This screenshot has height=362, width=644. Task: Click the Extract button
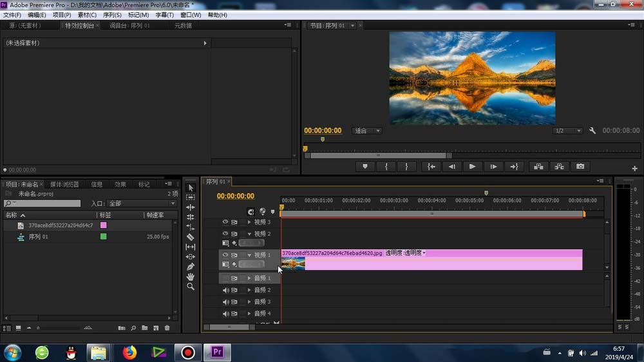pos(560,166)
